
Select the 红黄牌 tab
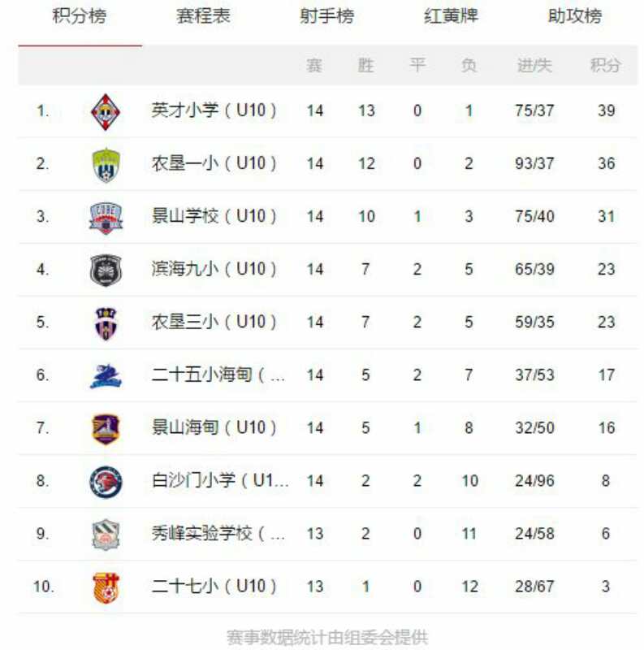tap(451, 16)
